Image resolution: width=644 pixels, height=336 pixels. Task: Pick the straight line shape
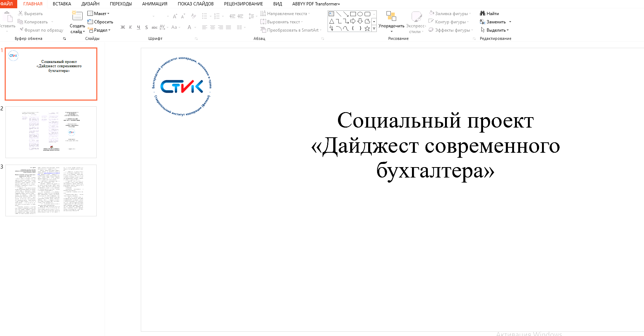click(x=338, y=14)
